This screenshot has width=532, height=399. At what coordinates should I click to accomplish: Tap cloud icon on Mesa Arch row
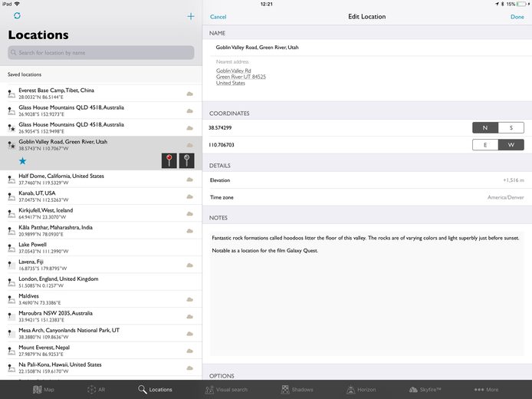point(189,334)
